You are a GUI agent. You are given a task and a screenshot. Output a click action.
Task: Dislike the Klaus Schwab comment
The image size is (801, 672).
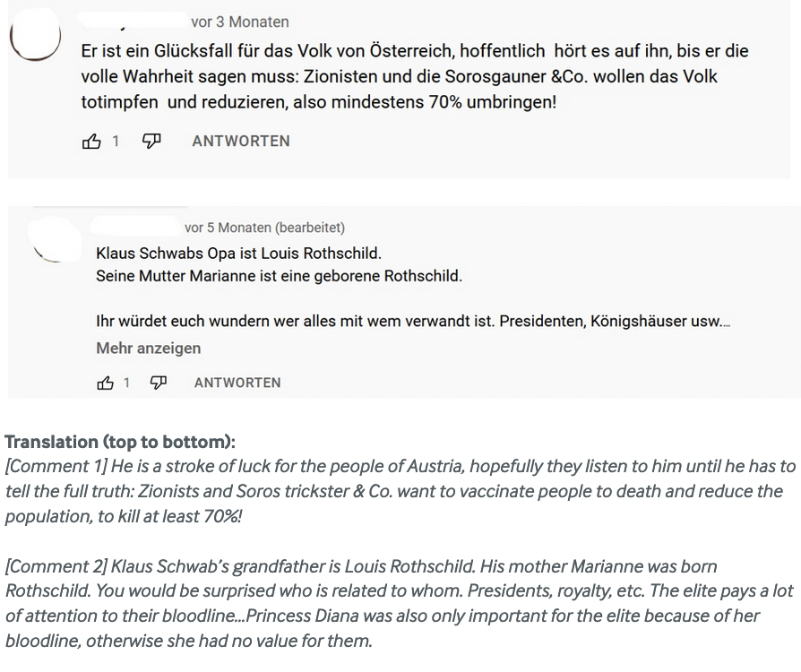tap(159, 383)
